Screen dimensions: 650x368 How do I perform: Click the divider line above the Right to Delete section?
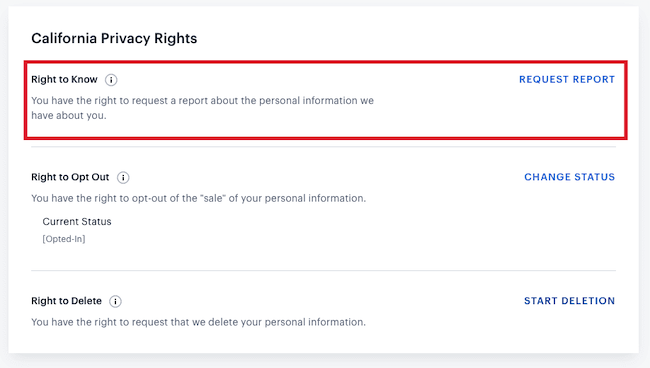[323, 271]
